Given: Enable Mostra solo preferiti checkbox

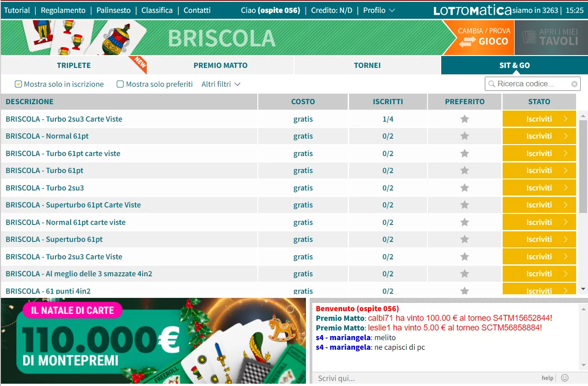Looking at the screenshot, I should (x=120, y=84).
